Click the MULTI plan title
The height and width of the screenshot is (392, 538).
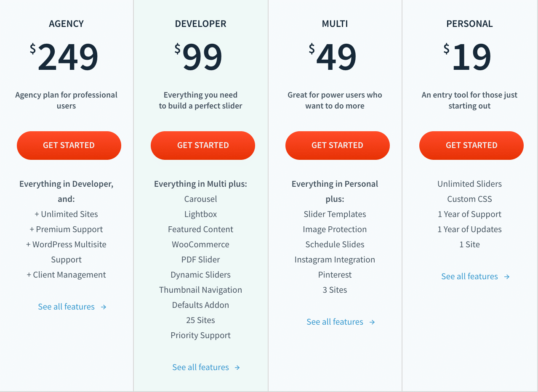[x=335, y=24]
